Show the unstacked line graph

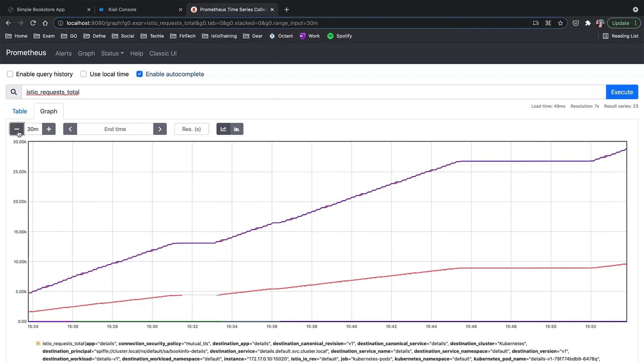click(223, 129)
